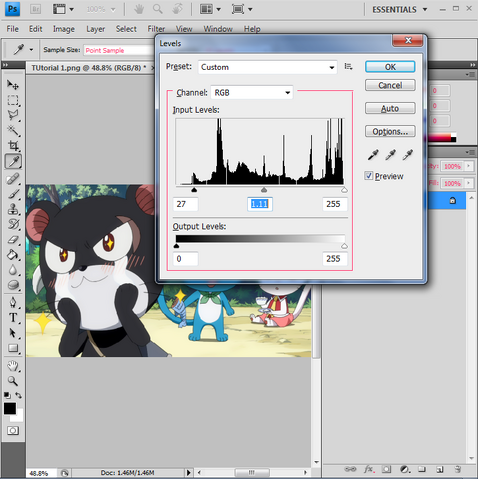Viewport: 478px width, 479px height.
Task: Select the Move tool
Action: pos(13,85)
